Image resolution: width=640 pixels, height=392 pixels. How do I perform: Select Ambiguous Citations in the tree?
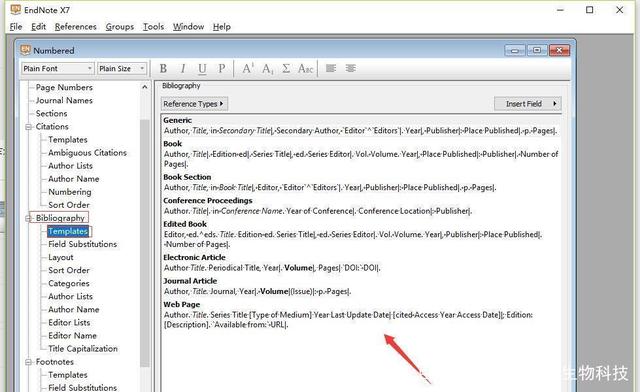[x=87, y=153]
